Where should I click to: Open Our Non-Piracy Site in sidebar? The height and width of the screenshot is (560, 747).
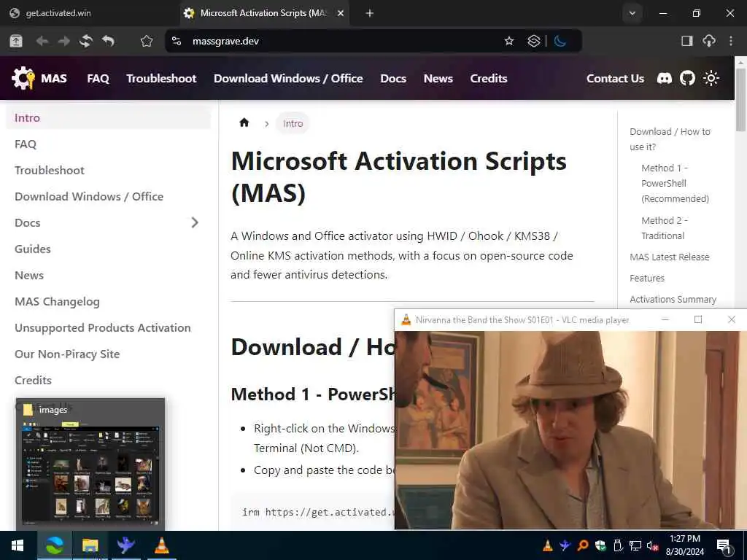coord(108,354)
